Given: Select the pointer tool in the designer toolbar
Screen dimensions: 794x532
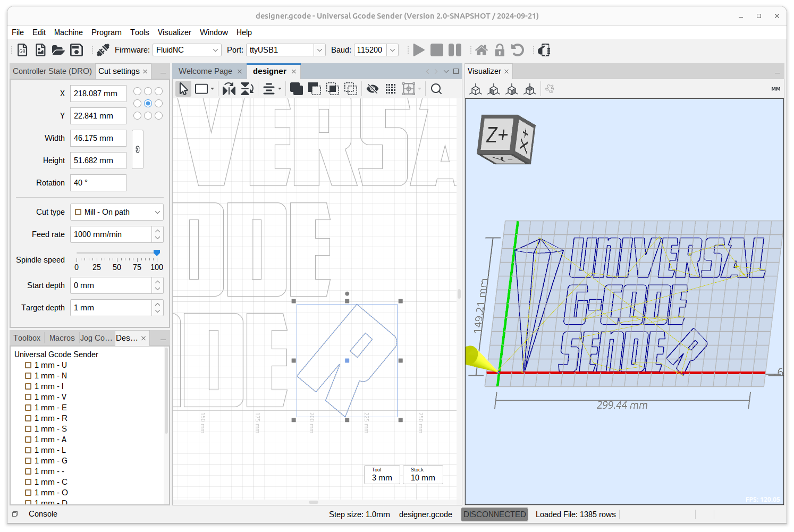Looking at the screenshot, I should coord(183,89).
